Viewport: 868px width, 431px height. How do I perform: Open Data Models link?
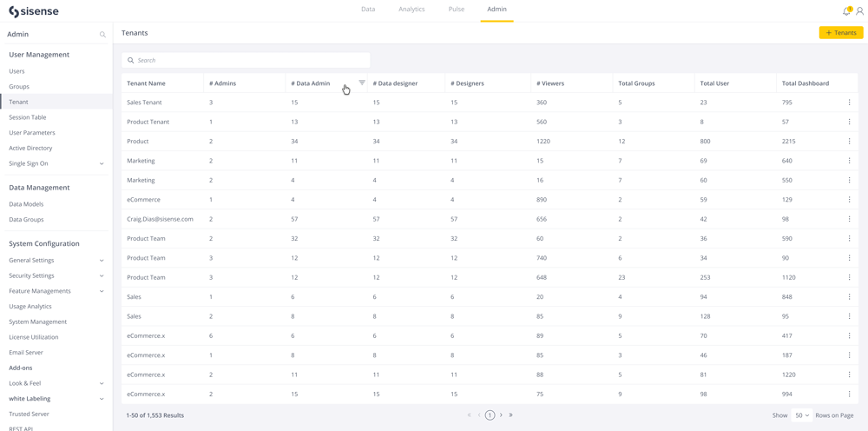coord(26,204)
